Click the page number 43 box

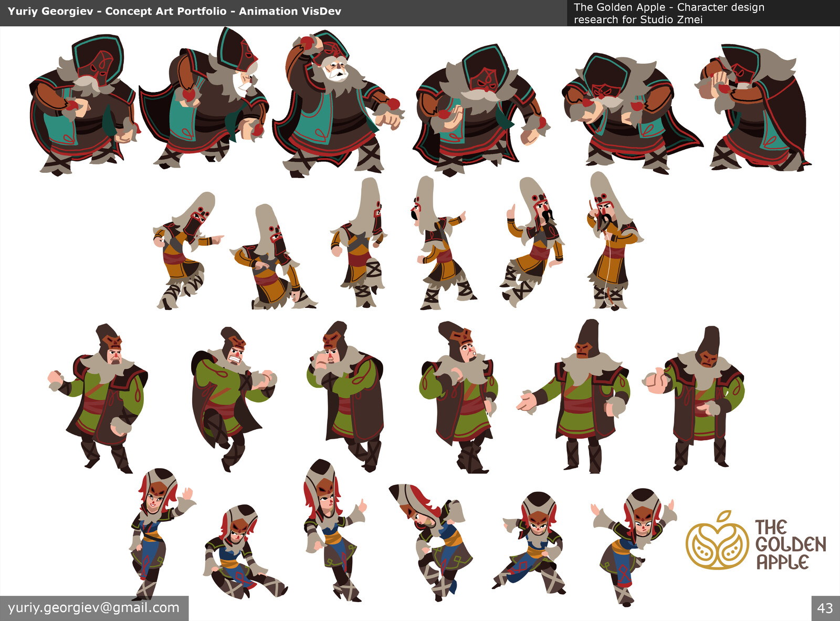point(825,608)
